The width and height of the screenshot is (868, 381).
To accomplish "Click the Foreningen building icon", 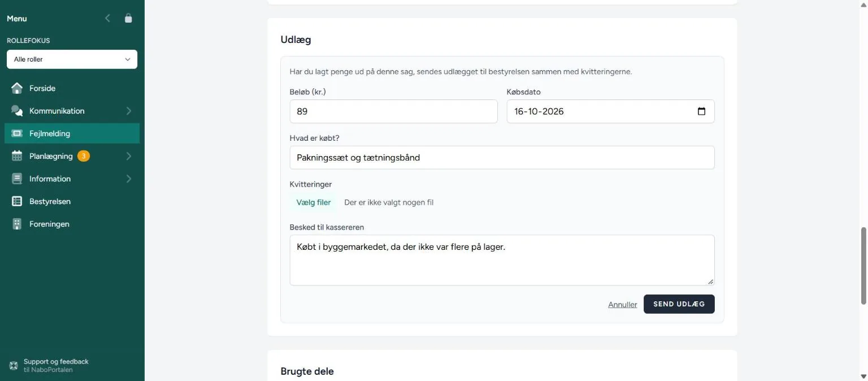I will click(17, 224).
